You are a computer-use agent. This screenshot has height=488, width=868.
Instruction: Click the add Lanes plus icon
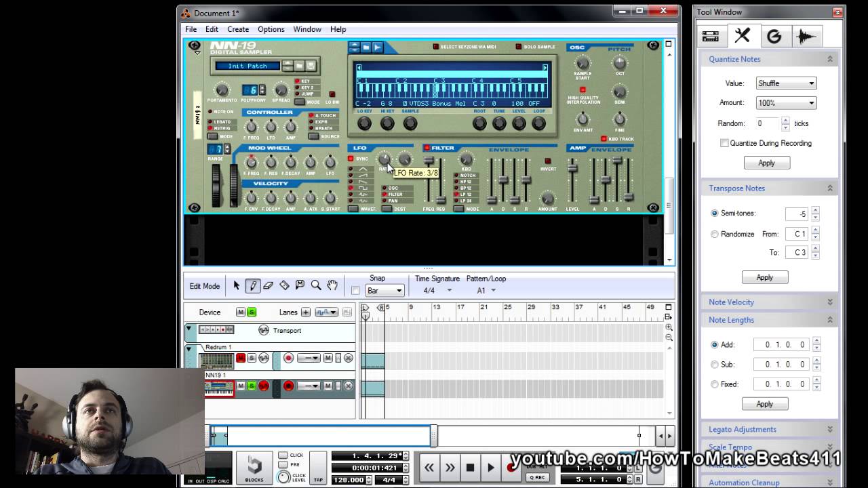(x=306, y=312)
